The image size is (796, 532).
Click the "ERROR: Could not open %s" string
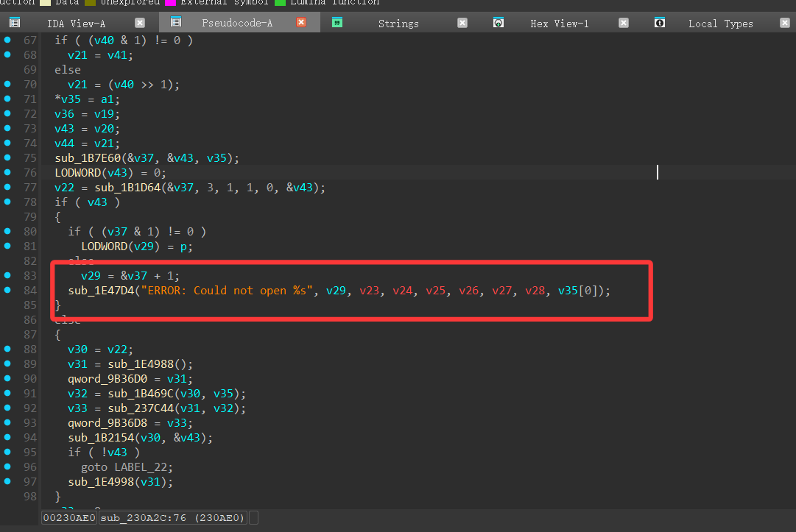(x=227, y=291)
